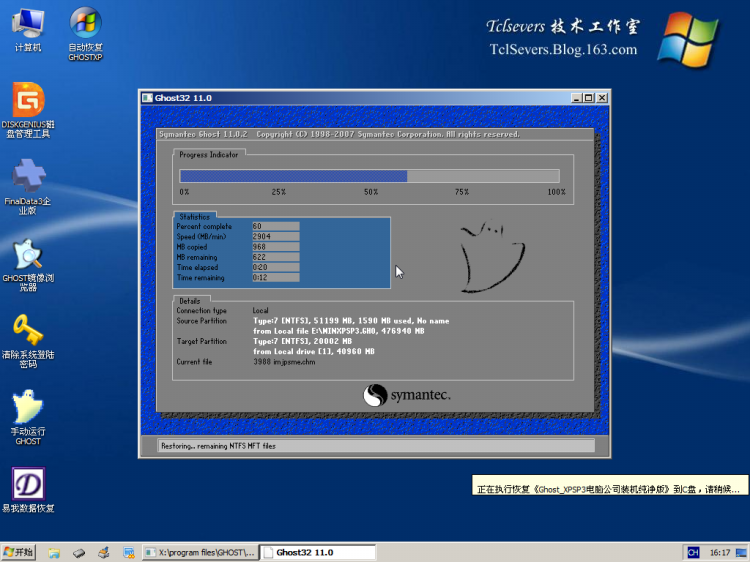Minimize the Ghost32 11.0 window
750x562 pixels.
(x=576, y=98)
